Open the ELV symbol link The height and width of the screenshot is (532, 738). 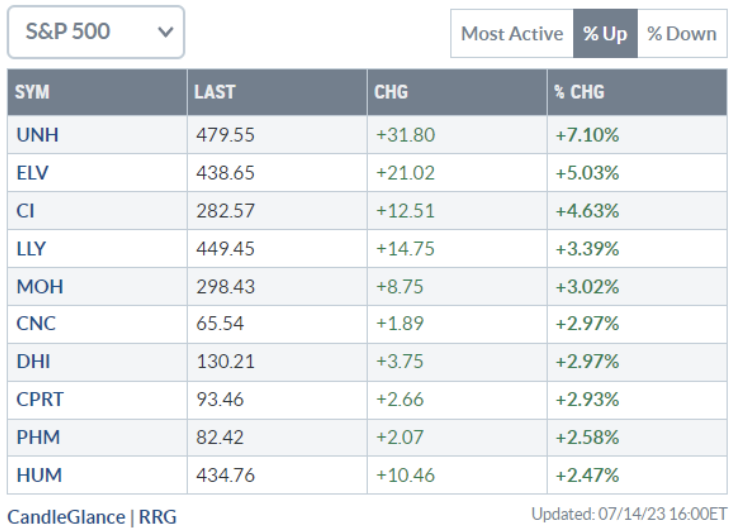tap(33, 173)
